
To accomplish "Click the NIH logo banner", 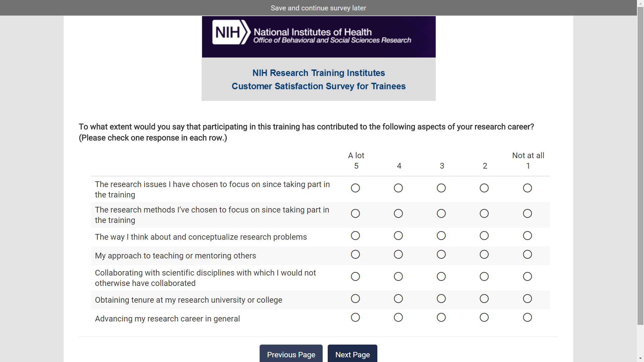I will [x=318, y=37].
